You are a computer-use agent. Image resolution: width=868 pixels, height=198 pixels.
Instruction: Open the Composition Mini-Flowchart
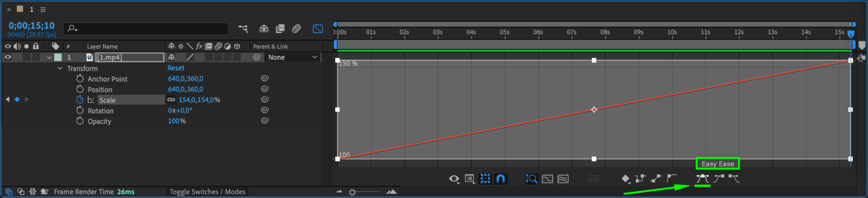click(243, 29)
